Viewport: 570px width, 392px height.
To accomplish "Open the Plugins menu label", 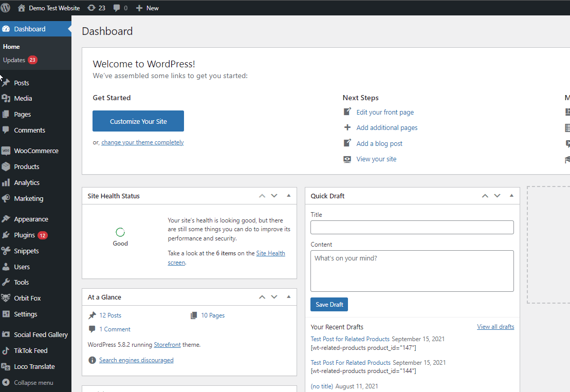I will click(x=24, y=235).
